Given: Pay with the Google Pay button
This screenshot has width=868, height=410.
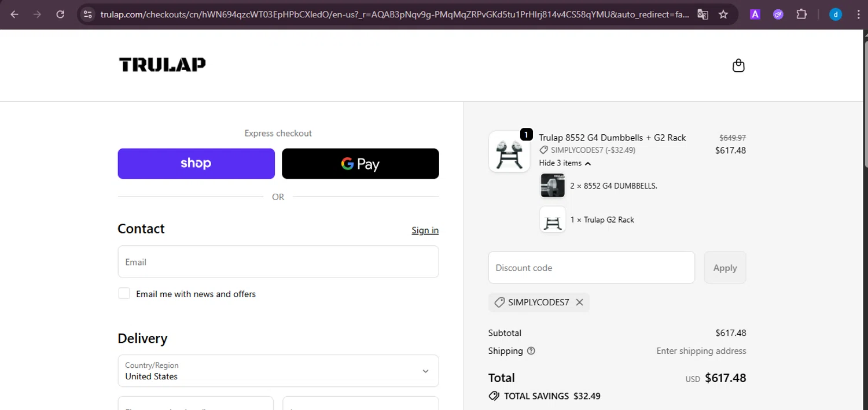Looking at the screenshot, I should [361, 164].
